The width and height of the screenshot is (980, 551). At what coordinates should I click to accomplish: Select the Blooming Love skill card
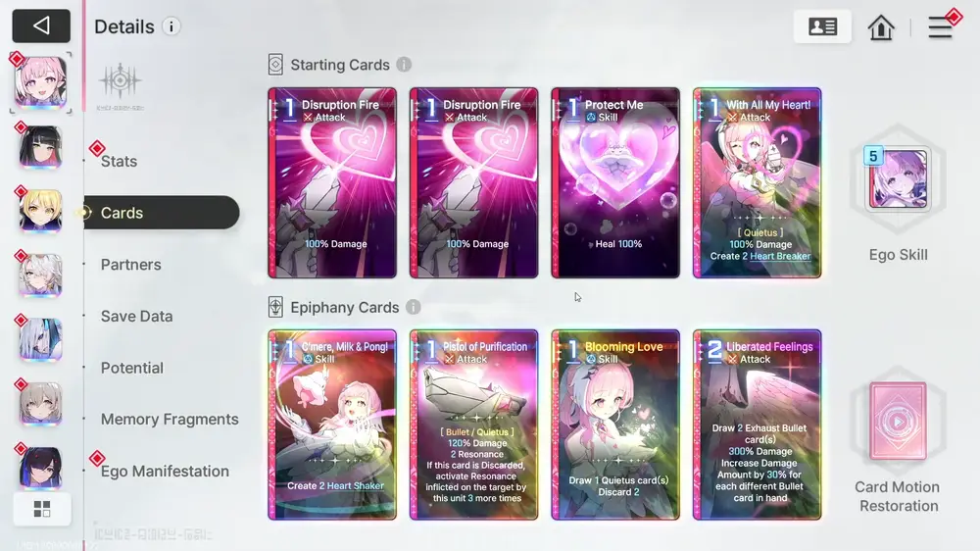(x=615, y=425)
